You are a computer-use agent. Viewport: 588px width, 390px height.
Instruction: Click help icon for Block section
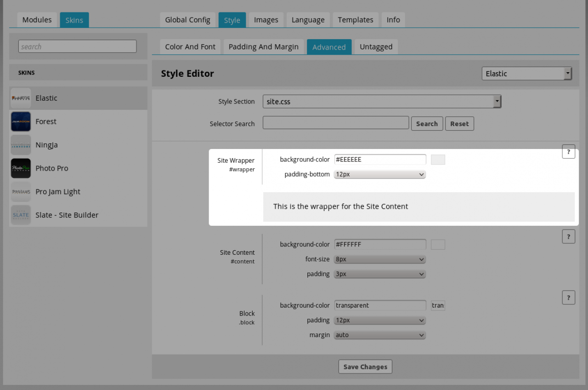(568, 298)
